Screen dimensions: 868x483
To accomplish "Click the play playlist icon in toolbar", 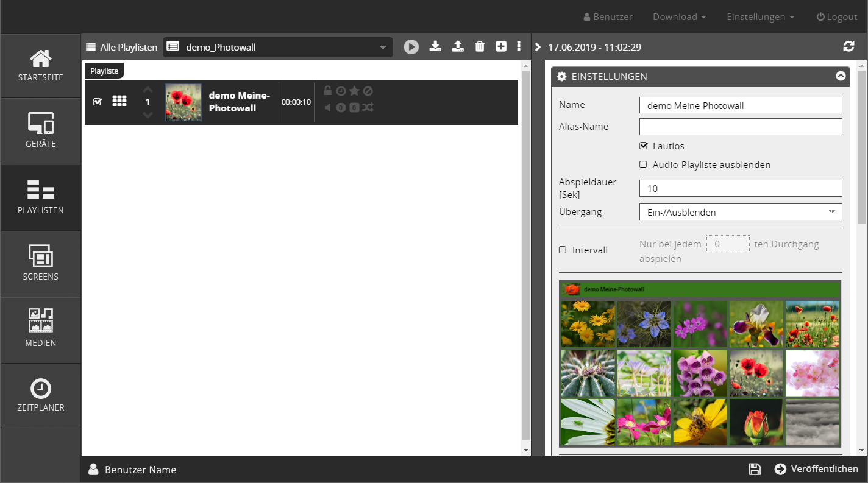I will click(x=411, y=47).
